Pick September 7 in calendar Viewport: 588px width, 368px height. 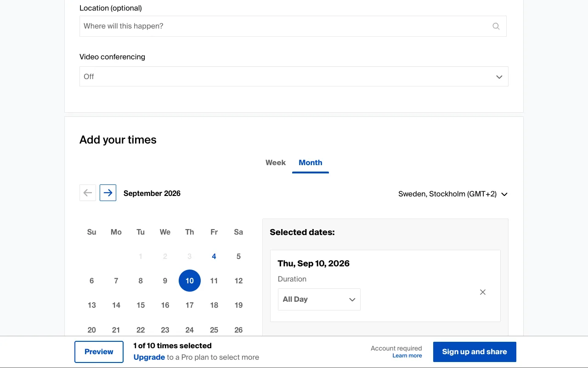pos(116,281)
